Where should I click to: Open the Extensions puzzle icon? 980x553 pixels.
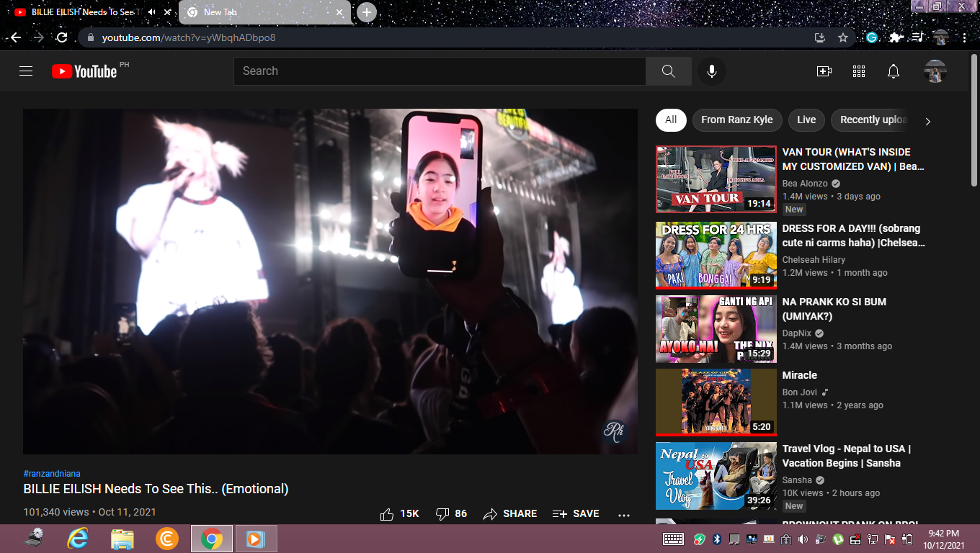(x=895, y=37)
